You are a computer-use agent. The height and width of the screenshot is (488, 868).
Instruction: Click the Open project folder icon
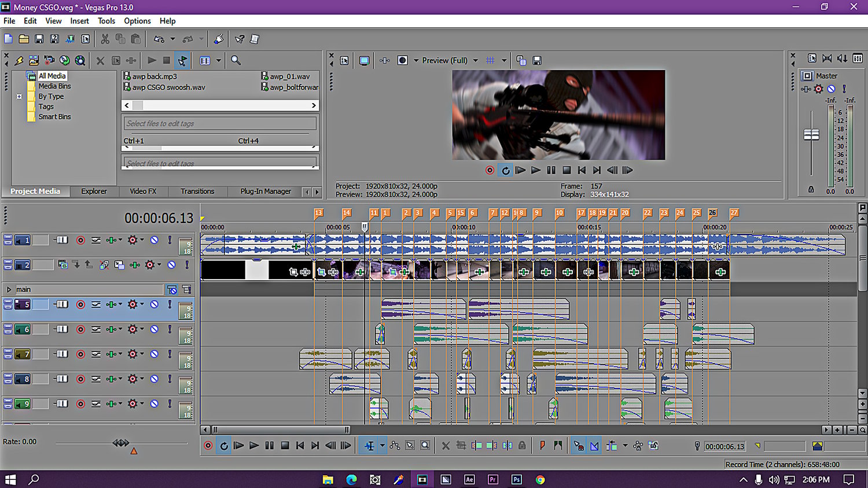(x=24, y=39)
